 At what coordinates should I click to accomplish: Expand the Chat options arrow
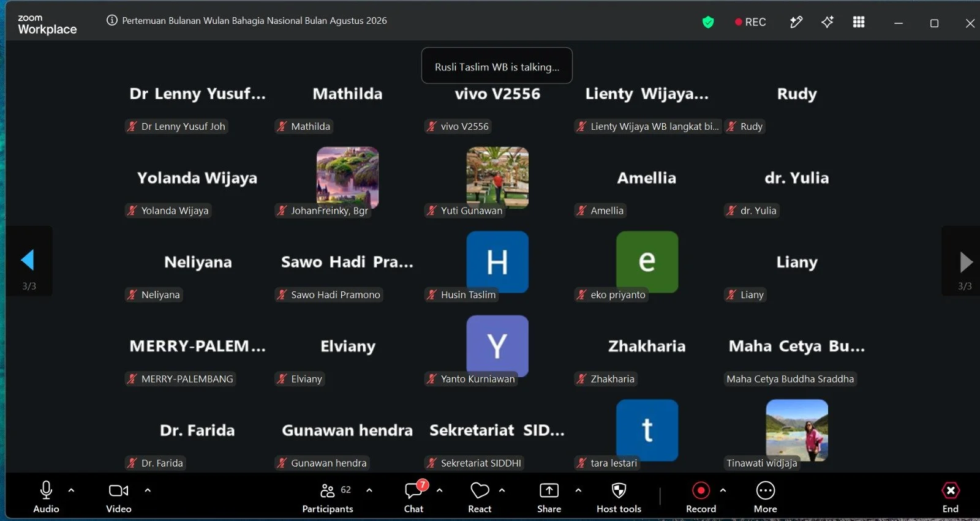click(439, 490)
